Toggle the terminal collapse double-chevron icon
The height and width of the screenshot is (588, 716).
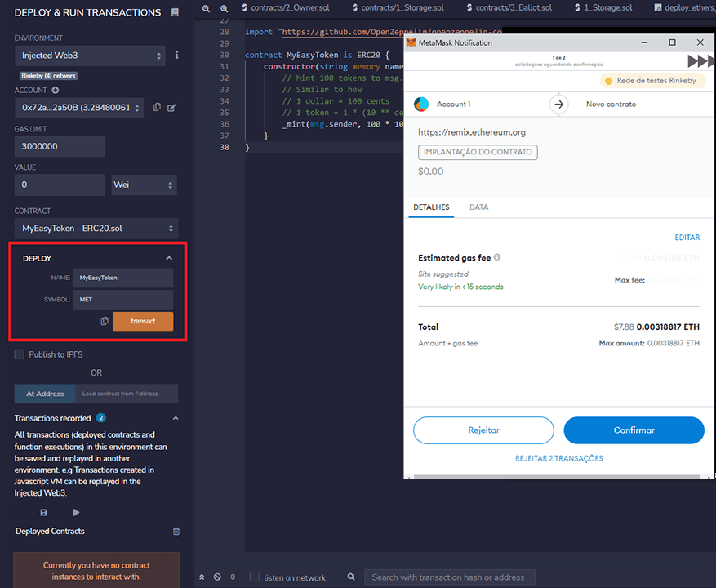click(202, 577)
